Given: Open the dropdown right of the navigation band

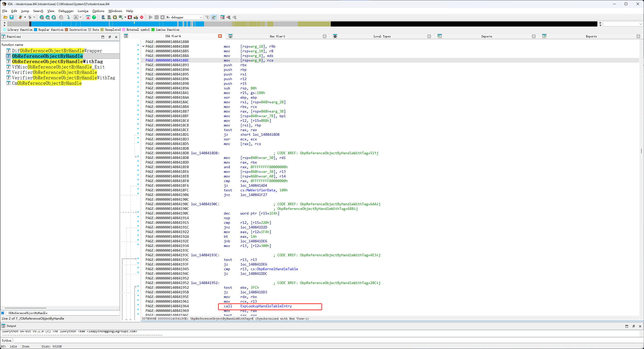Looking at the screenshot, I should tap(640, 24).
